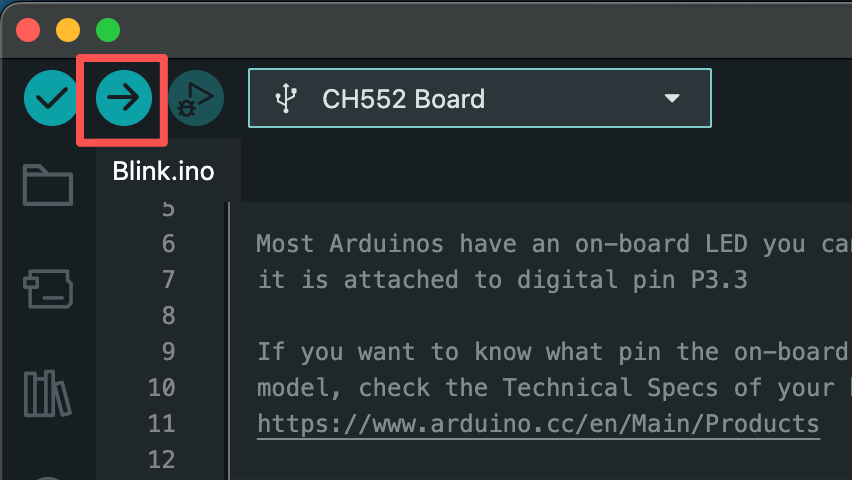Upload the sketch with the arrow button
The width and height of the screenshot is (852, 480).
(x=124, y=98)
